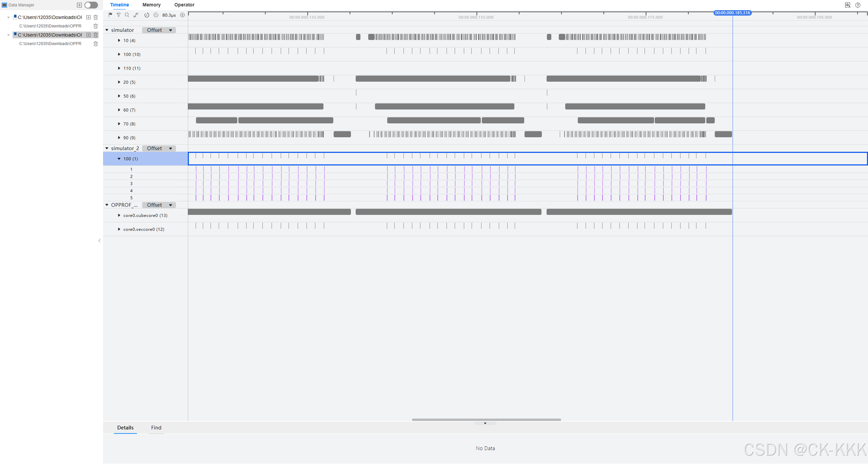
Task: Click the language translate icon at top right
Action: (x=848, y=5)
